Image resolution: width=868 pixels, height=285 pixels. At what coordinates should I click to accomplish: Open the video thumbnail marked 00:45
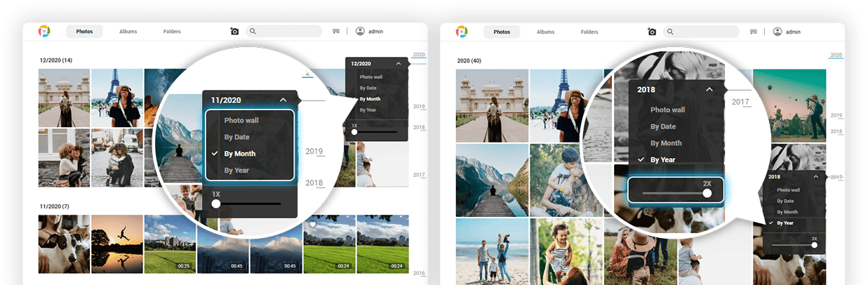pyautogui.click(x=223, y=244)
